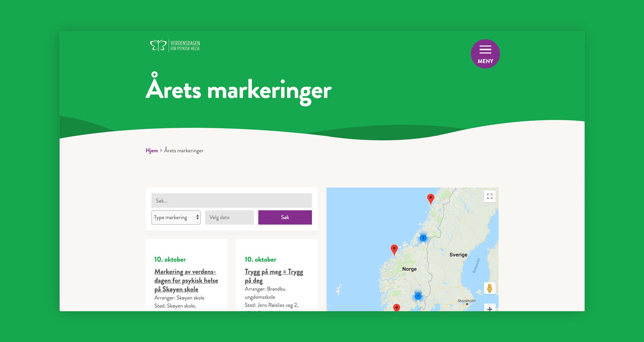Go to Hjem via breadcrumb link
This screenshot has width=644, height=342.
click(x=152, y=151)
